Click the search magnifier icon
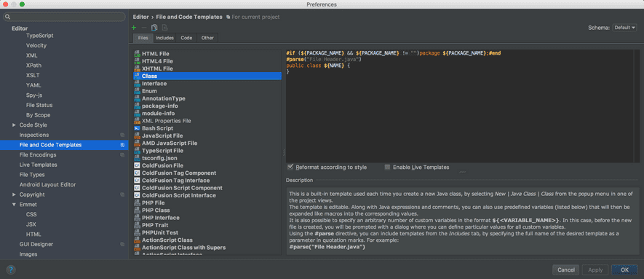The height and width of the screenshot is (279, 644). (x=8, y=17)
